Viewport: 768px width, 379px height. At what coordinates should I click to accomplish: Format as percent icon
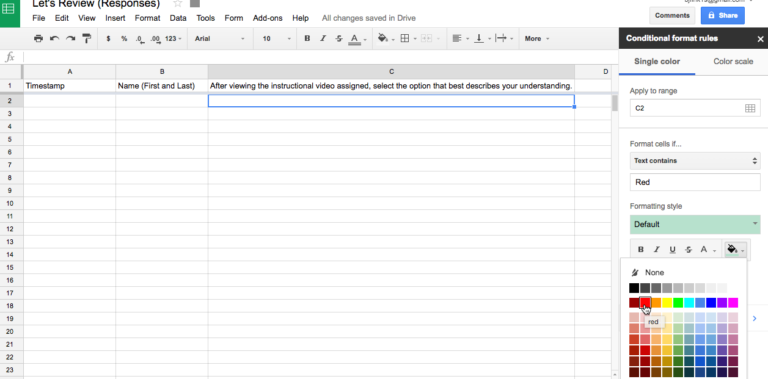pos(124,38)
